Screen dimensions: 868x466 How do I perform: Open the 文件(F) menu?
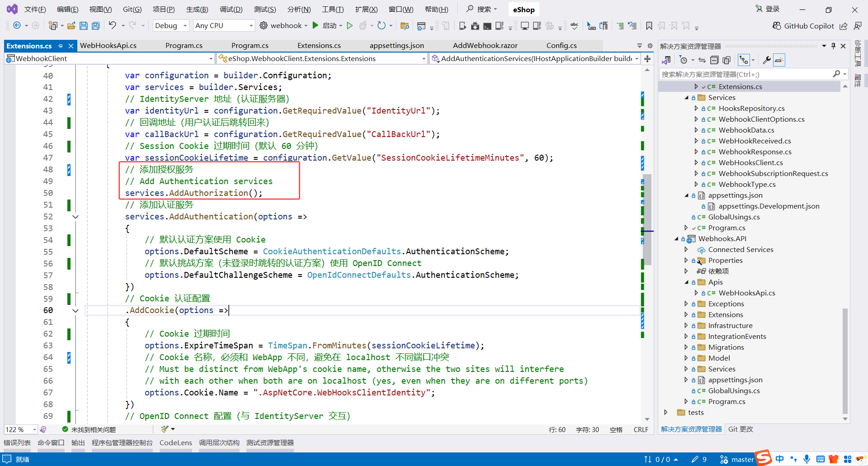pyautogui.click(x=35, y=10)
